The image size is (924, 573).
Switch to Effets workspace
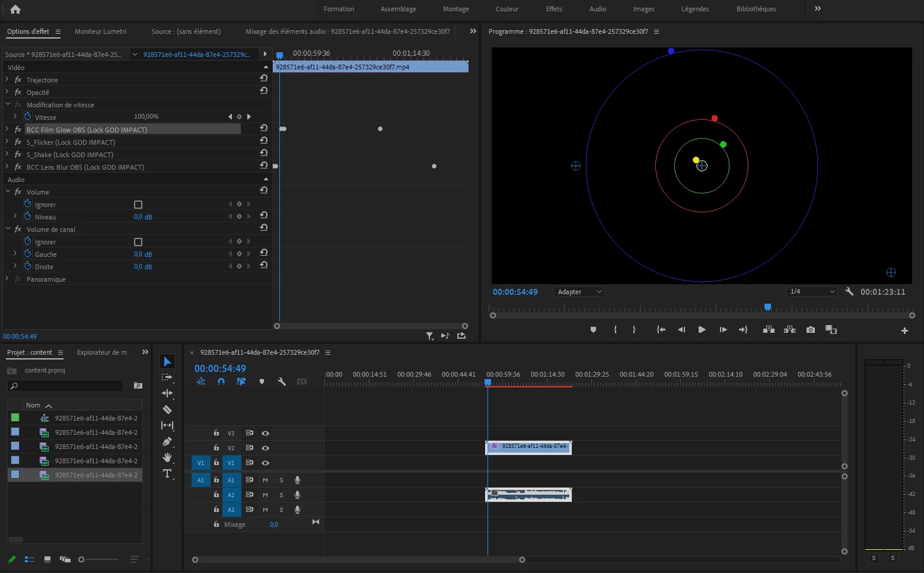(x=554, y=9)
